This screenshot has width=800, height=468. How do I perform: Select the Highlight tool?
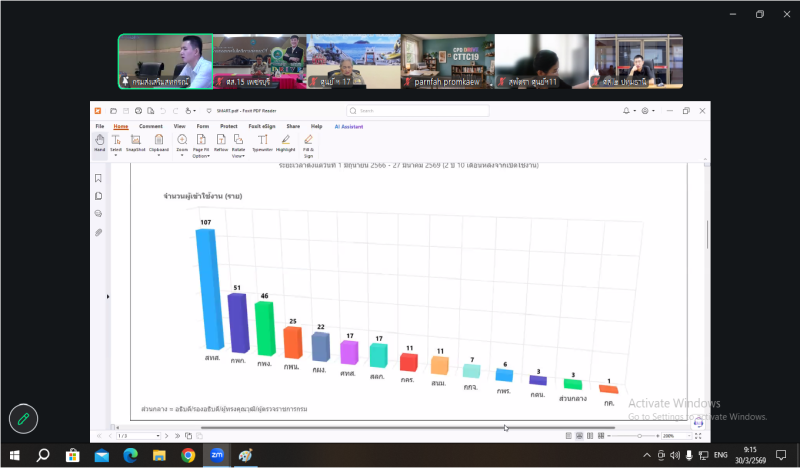(x=285, y=144)
